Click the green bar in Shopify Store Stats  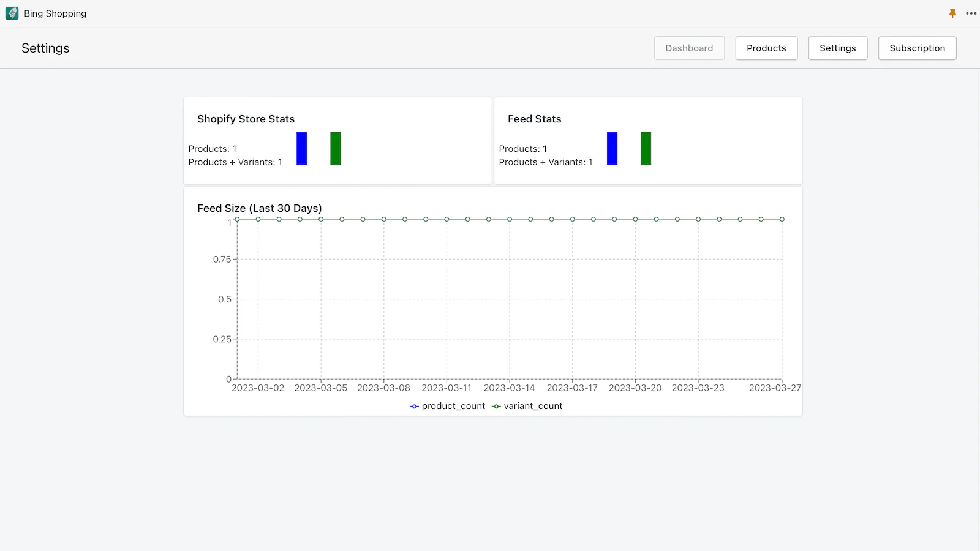[334, 148]
